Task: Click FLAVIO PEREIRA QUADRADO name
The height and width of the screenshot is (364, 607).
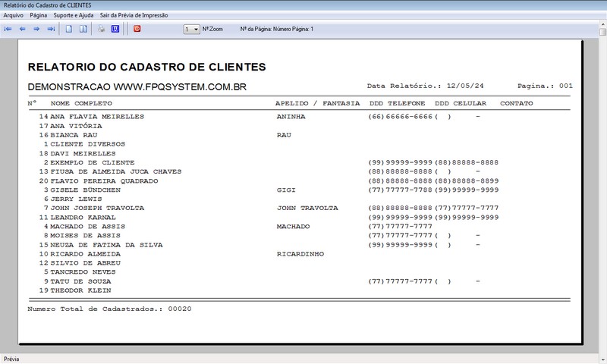Action: point(104,180)
